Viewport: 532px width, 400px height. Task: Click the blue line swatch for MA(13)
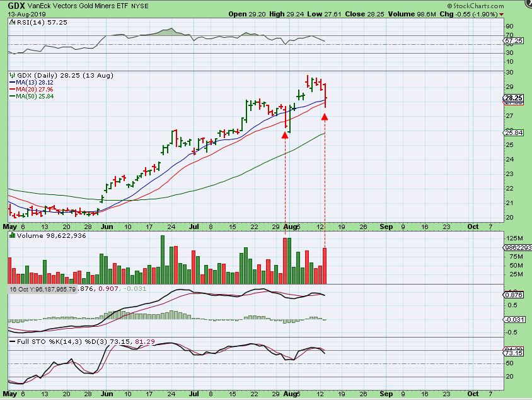[x=12, y=83]
